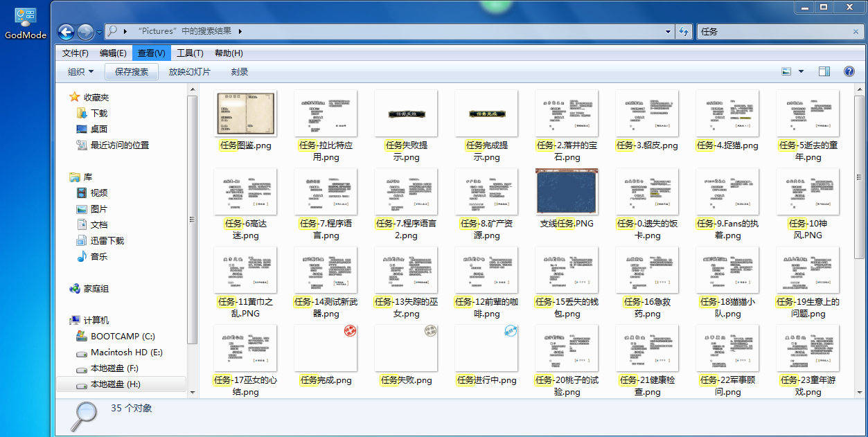Open the 图片 library
This screenshot has height=437, width=868.
click(x=99, y=208)
